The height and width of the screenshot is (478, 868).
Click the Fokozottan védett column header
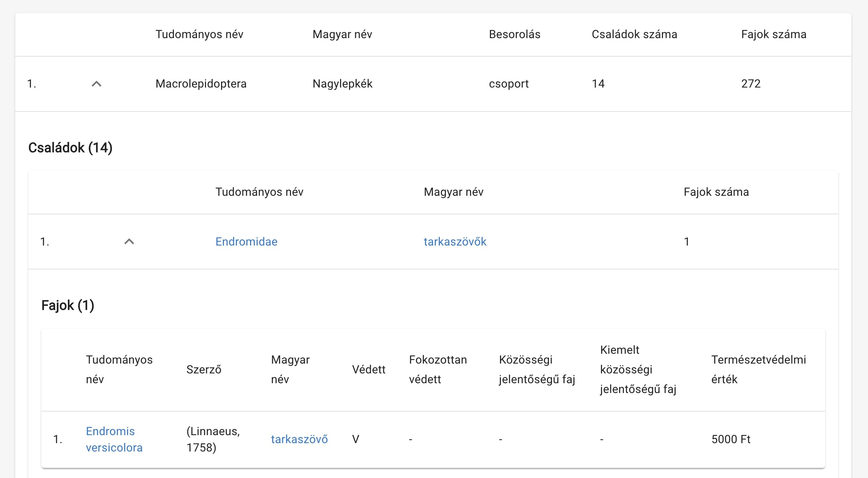click(x=438, y=369)
